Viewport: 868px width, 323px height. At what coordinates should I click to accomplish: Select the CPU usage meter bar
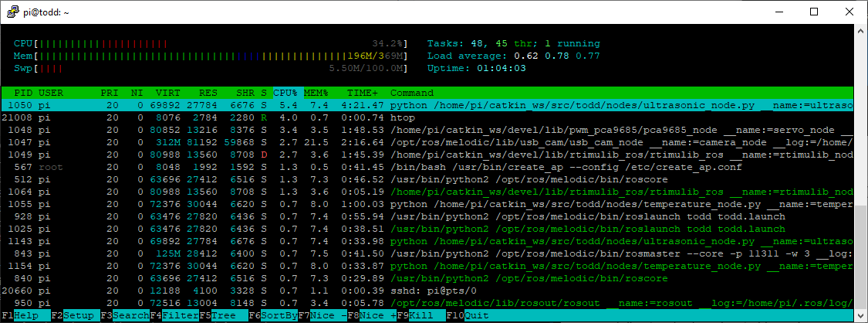[x=211, y=43]
